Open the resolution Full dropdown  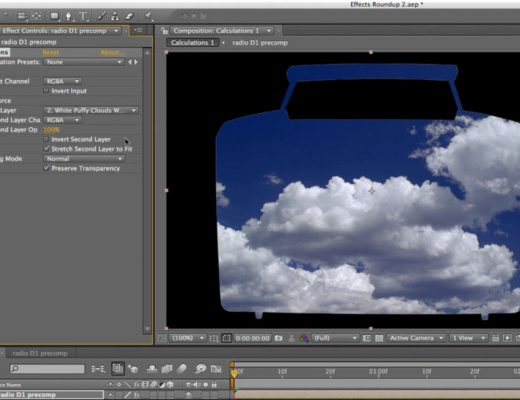[x=335, y=338]
